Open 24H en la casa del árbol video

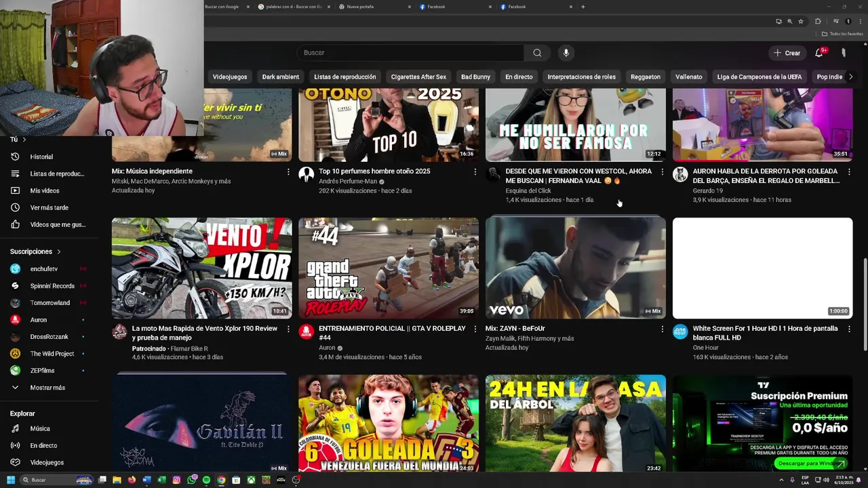pos(576,424)
